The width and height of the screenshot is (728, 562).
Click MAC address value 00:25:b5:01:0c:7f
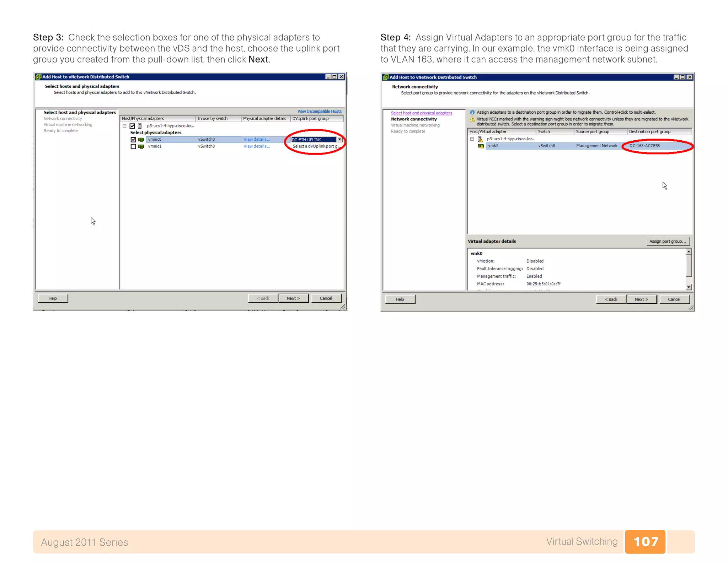[x=544, y=284]
